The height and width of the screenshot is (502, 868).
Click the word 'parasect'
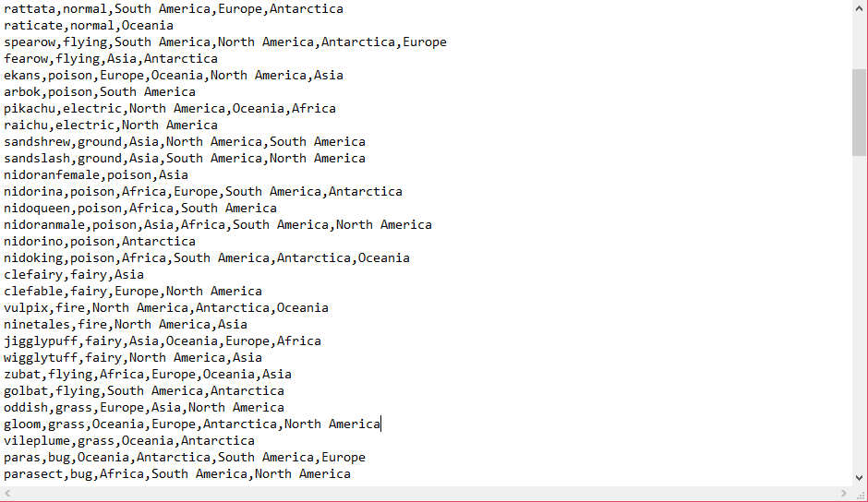(x=33, y=473)
